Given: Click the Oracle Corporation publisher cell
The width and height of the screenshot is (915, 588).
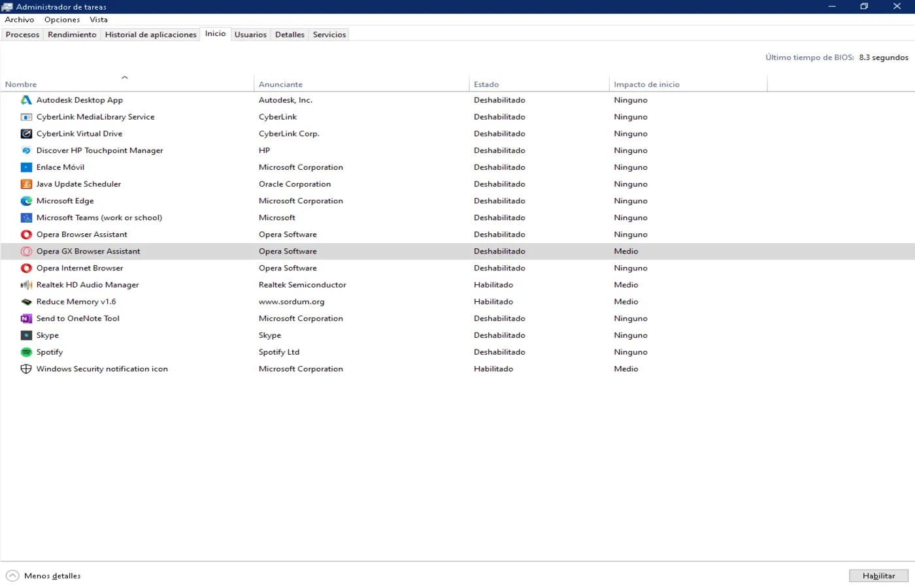Looking at the screenshot, I should point(295,184).
